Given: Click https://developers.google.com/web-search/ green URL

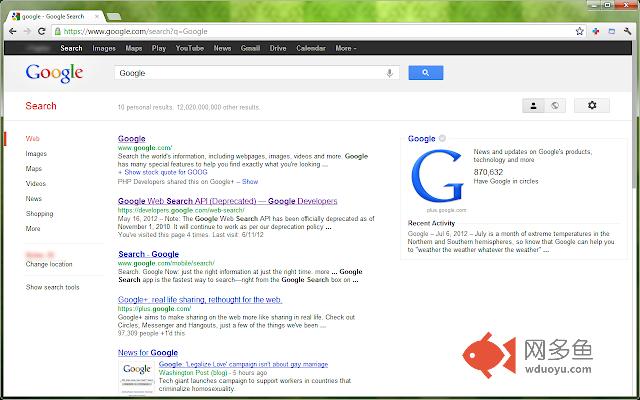Looking at the screenshot, I should pos(181,211).
